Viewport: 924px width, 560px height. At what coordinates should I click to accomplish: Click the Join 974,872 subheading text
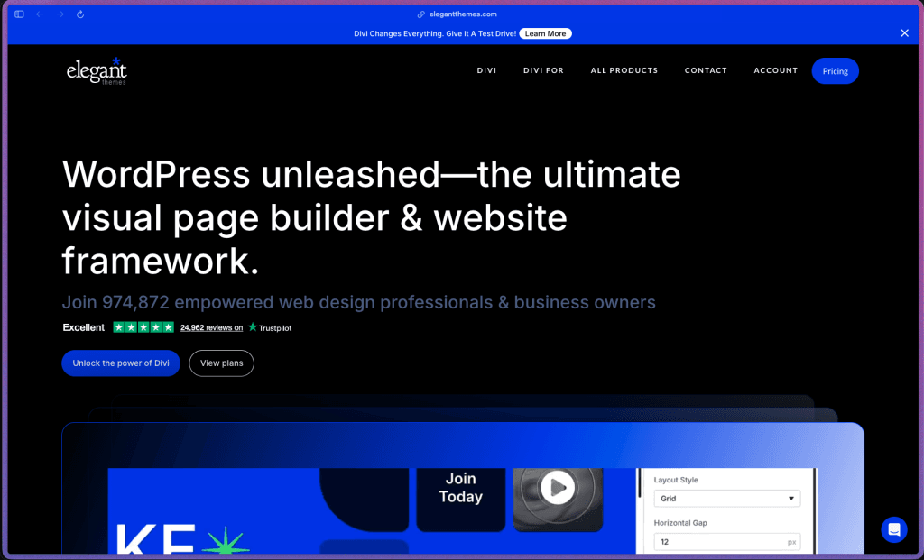click(359, 302)
